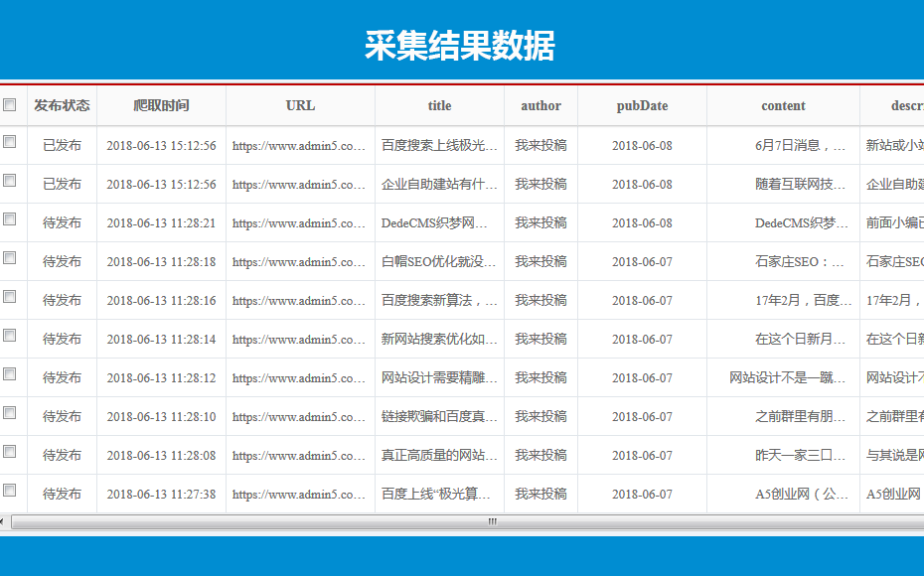Check the 新网站搜索优化 row checkbox
The image size is (924, 576).
tap(12, 339)
